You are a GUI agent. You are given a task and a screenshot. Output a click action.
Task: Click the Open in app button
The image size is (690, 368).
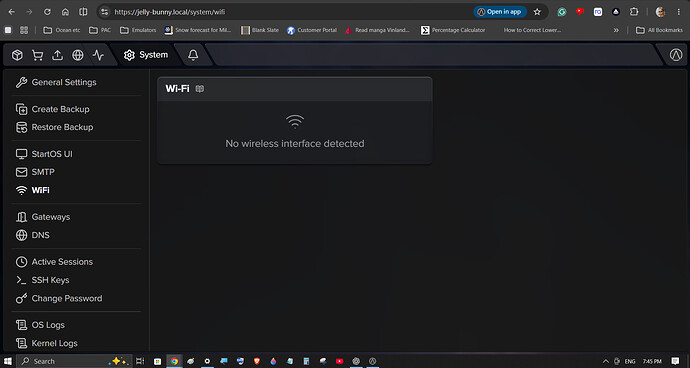pyautogui.click(x=500, y=12)
